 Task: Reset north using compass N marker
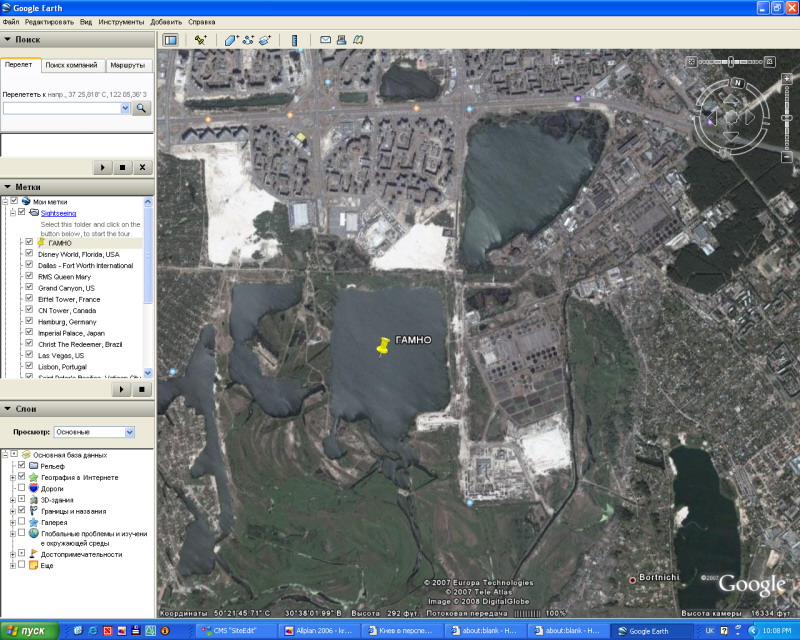(737, 83)
